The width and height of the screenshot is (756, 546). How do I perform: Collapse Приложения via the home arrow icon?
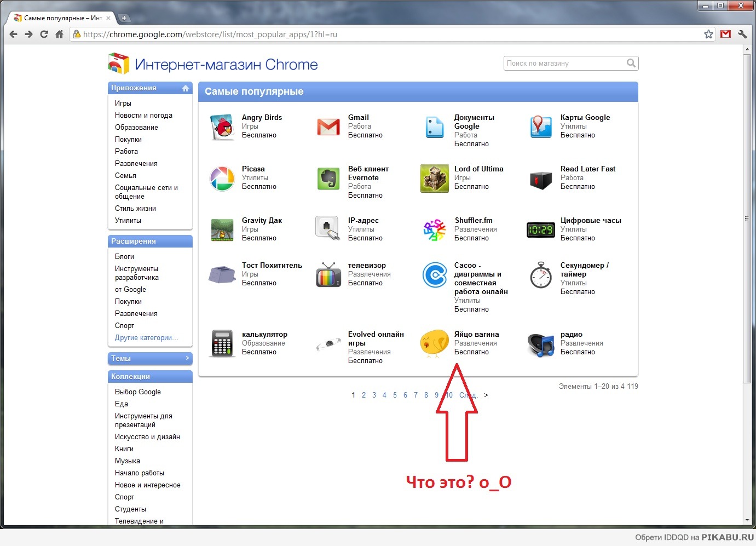click(186, 88)
